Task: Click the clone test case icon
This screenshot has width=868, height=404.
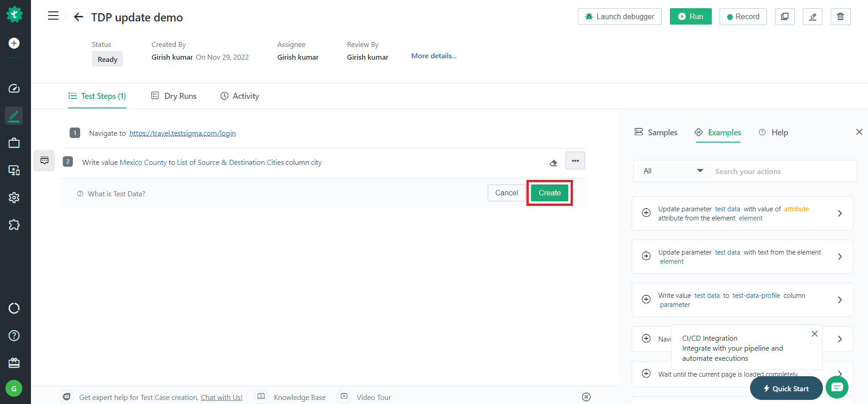Action: [785, 16]
